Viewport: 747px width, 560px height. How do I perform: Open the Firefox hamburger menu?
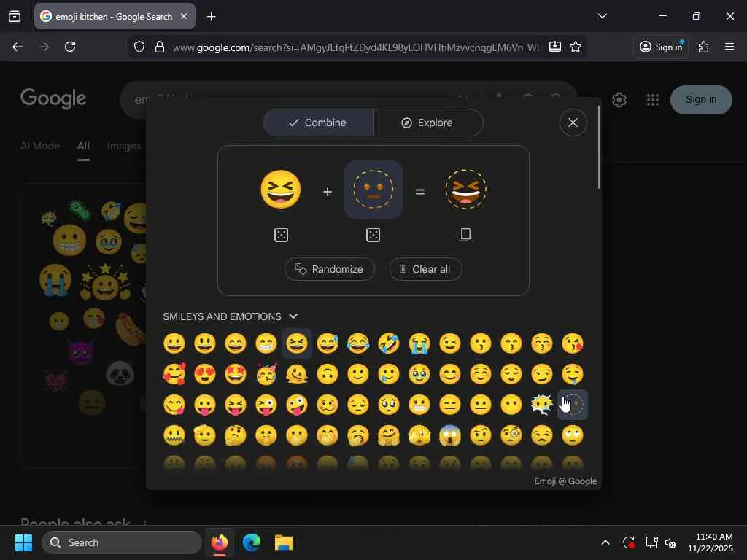(x=729, y=47)
